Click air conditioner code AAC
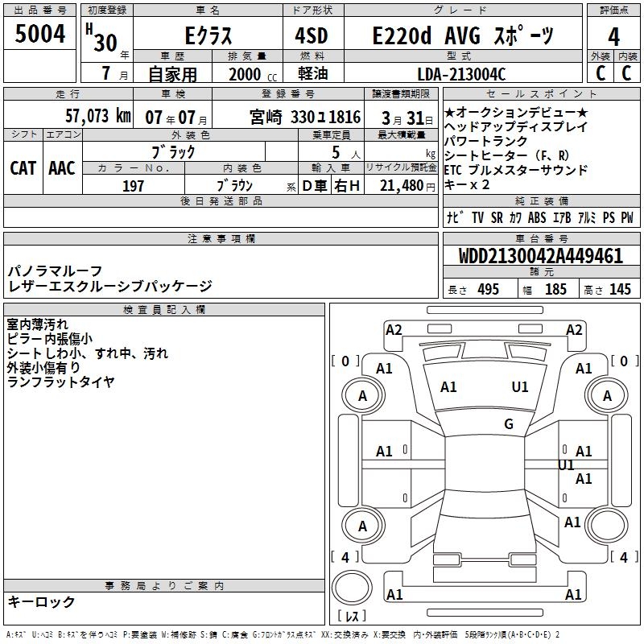This screenshot has height=644, width=644. 62,168
